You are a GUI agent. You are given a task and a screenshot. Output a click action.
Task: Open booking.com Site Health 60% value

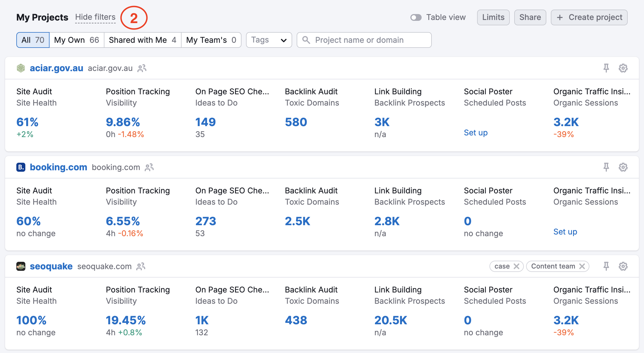tap(28, 221)
